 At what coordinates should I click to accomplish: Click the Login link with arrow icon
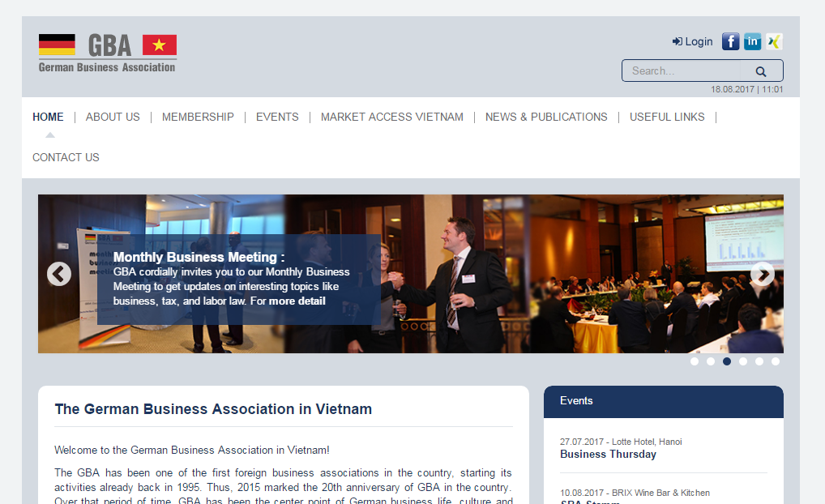point(692,41)
